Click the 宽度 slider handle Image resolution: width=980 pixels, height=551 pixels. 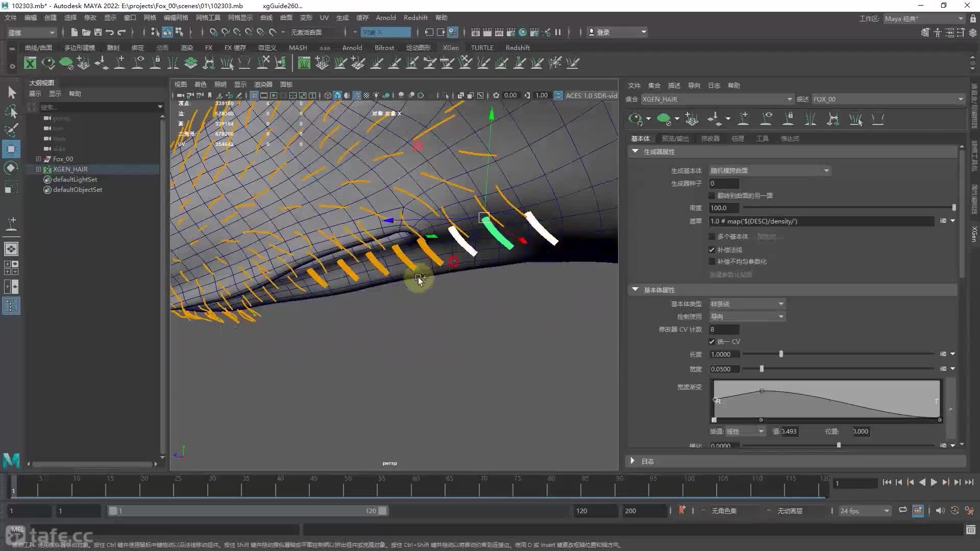point(762,369)
